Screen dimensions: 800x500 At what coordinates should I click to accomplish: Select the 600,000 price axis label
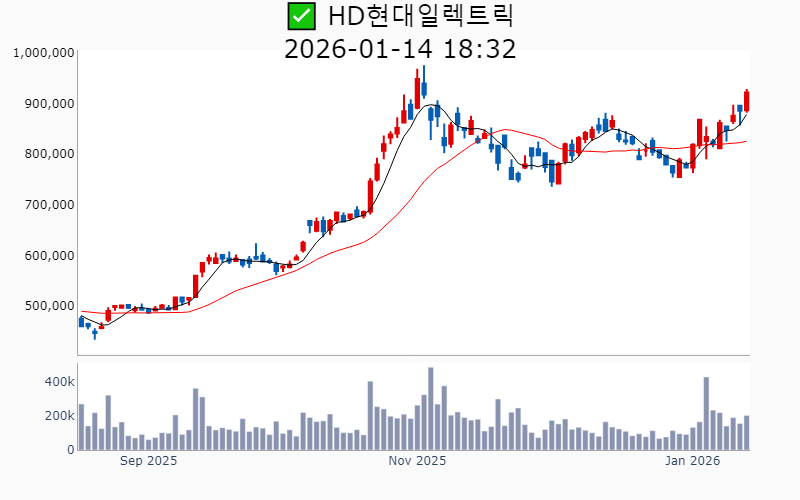point(46,256)
